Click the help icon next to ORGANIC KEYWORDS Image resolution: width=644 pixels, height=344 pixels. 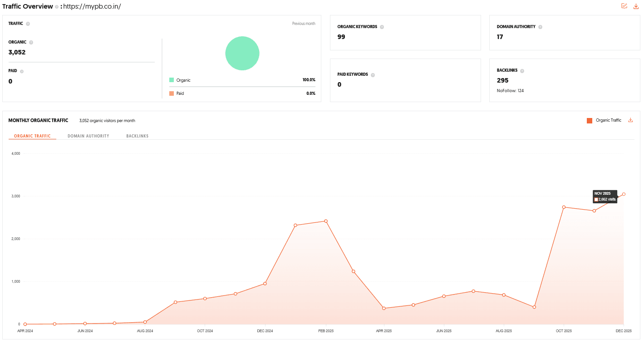(382, 26)
